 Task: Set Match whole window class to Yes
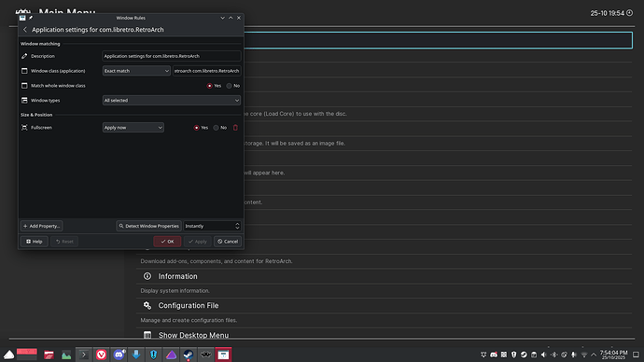point(210,86)
